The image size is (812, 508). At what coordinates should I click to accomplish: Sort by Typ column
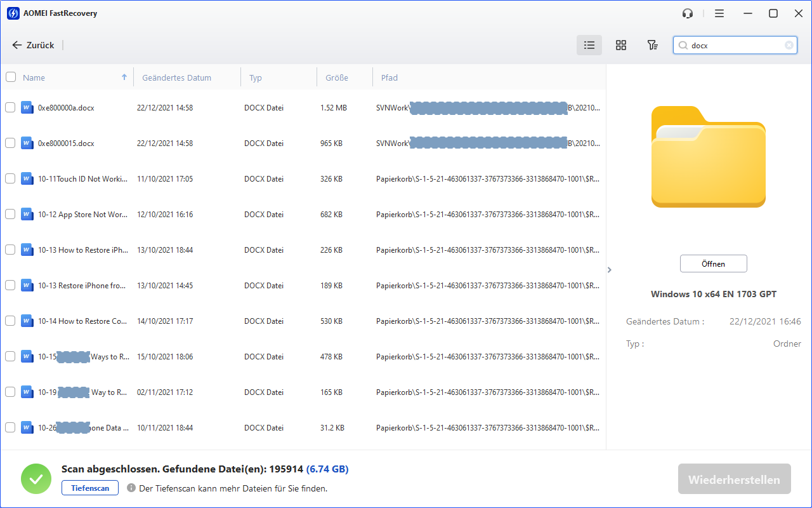click(x=256, y=77)
